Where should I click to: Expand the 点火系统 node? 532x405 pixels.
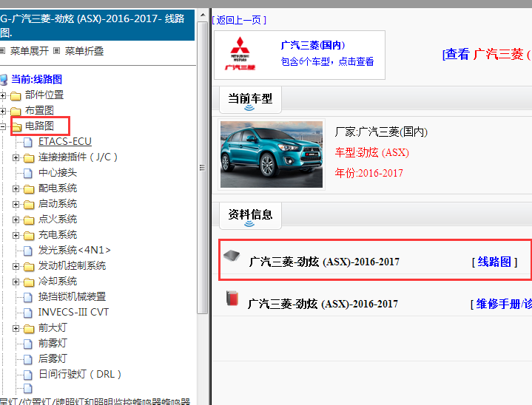click(16, 220)
